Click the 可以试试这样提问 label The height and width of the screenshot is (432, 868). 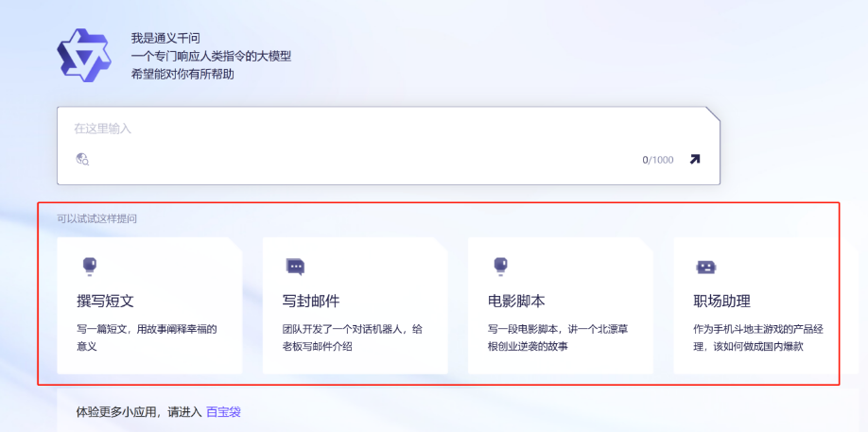tap(96, 218)
